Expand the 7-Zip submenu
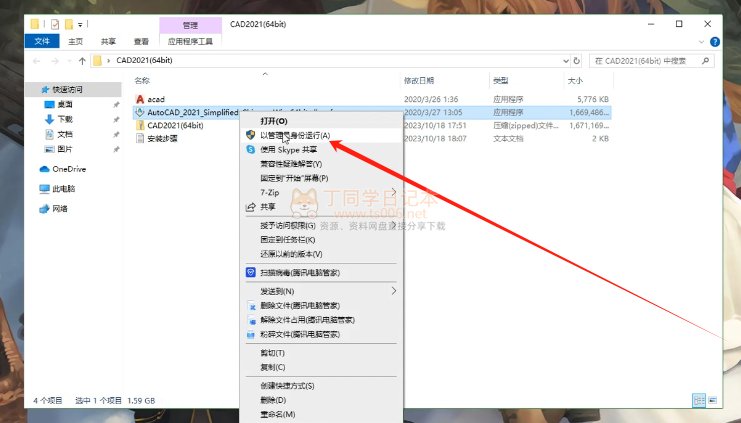741x423 pixels. [x=394, y=192]
